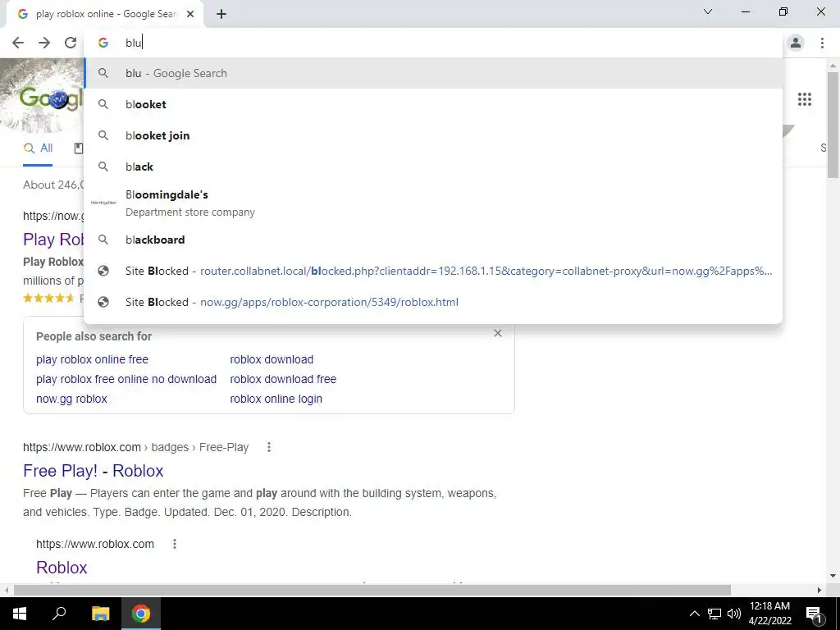Open the router.collabnet.local Site Blocked suggestion
Viewport: 840px width, 630px height.
click(433, 271)
